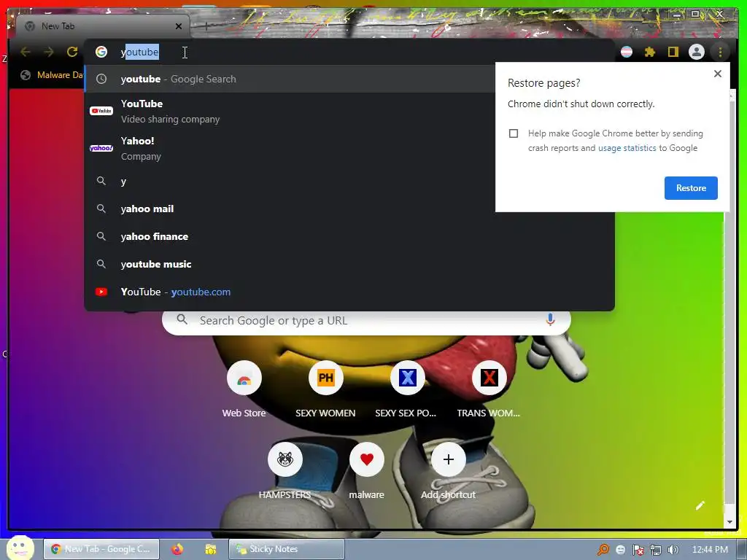Open Sticky Notes from the taskbar
The width and height of the screenshot is (747, 560).
286,549
